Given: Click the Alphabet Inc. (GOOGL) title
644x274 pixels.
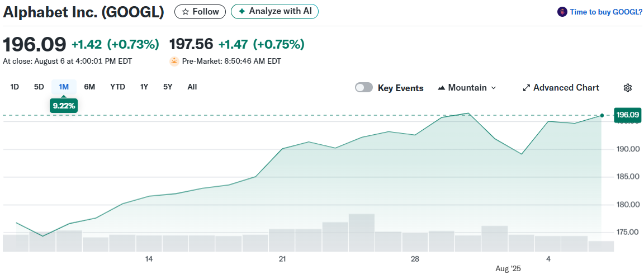Looking at the screenshot, I should point(83,12).
